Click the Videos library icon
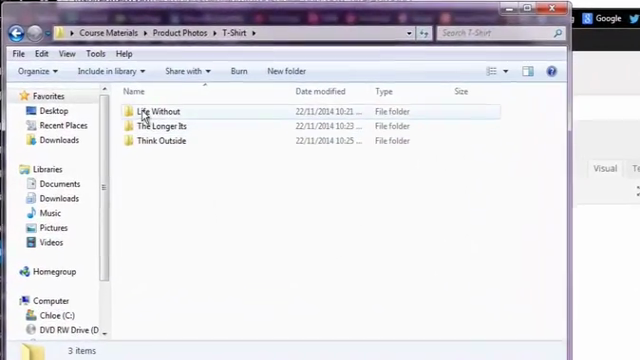This screenshot has width=640, height=360. click(31, 242)
